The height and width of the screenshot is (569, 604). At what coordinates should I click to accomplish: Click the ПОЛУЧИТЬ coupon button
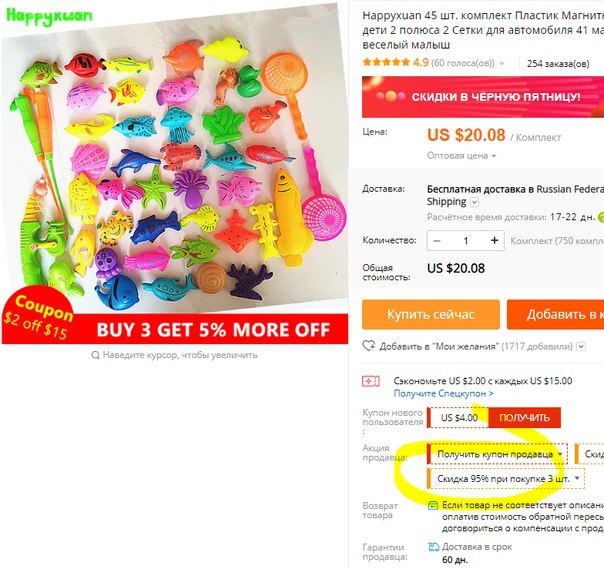point(524,418)
